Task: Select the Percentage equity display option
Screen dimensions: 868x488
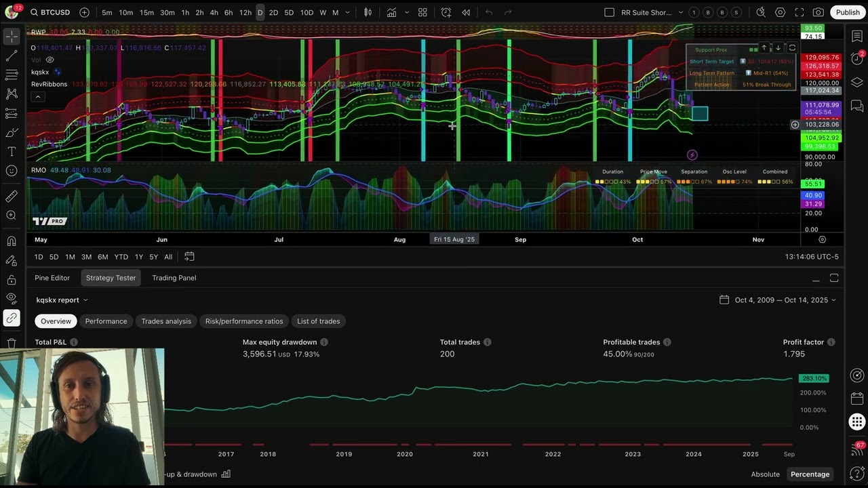Action: tap(810, 474)
